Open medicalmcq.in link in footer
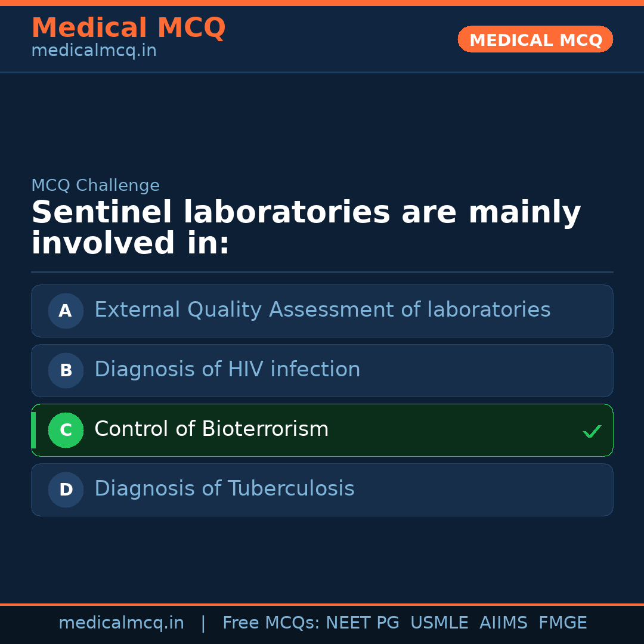 pos(121,623)
